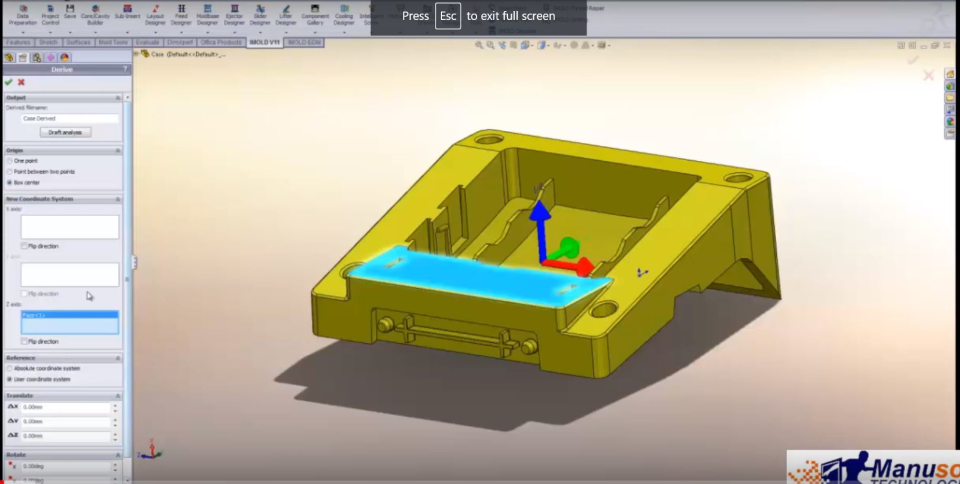Open the Lifter Designer
The width and height of the screenshot is (960, 484).
coord(286,15)
